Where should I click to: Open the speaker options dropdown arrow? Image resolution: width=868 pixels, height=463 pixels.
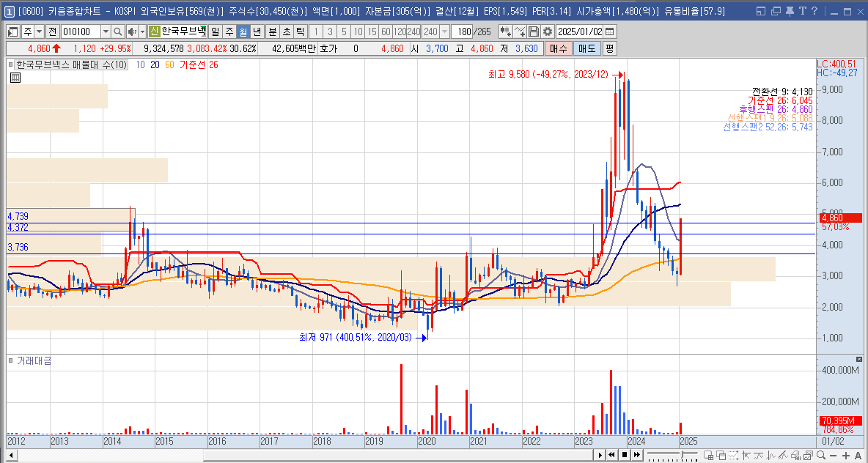point(142,32)
